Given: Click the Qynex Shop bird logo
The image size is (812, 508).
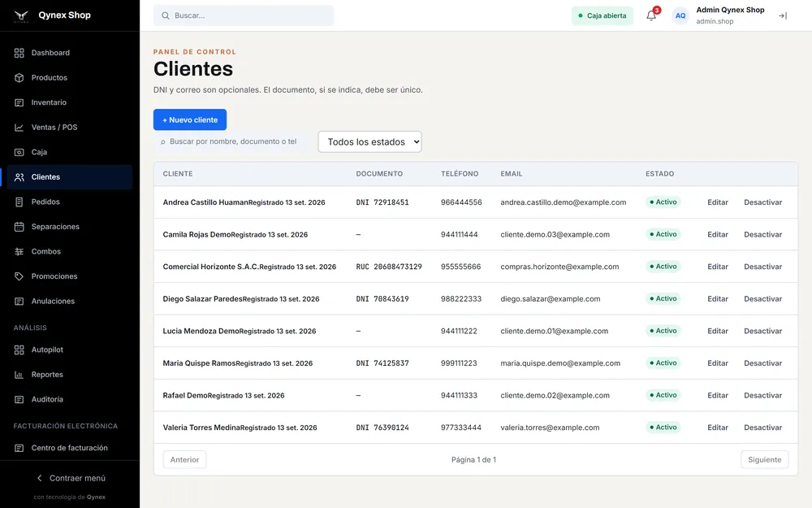Looking at the screenshot, I should pyautogui.click(x=21, y=15).
